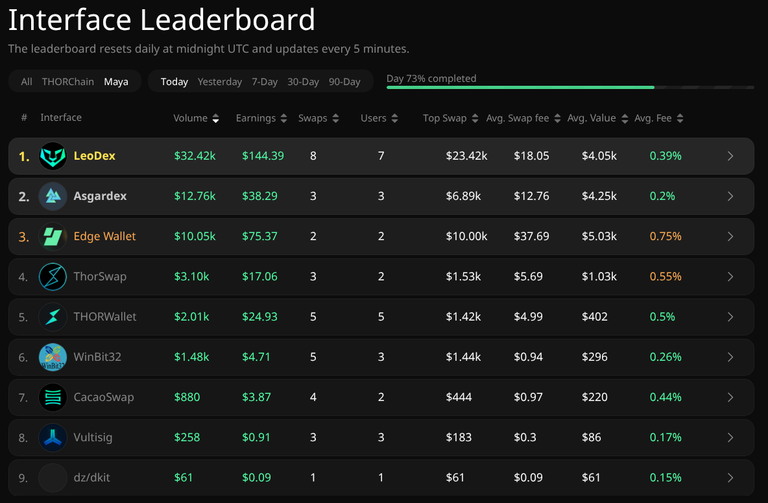768x503 pixels.
Task: Click the $402 average value cell
Action: click(x=595, y=316)
